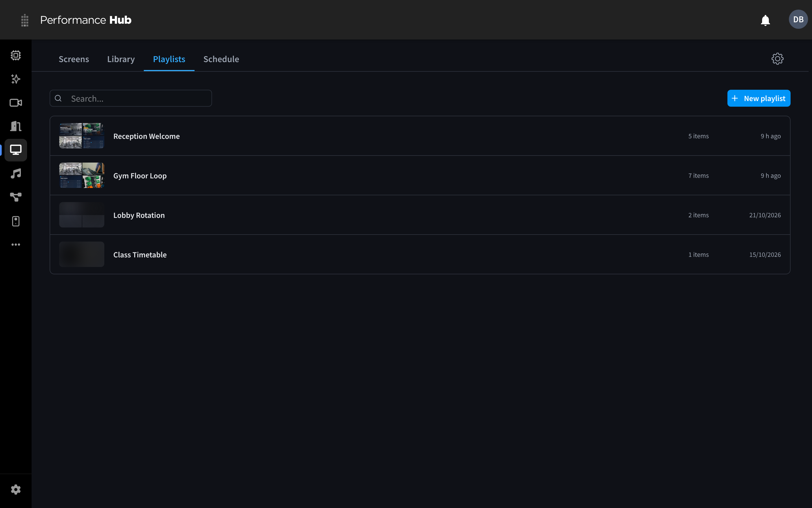The image size is (812, 508).
Task: Open the video camera sidebar icon
Action: (x=16, y=103)
